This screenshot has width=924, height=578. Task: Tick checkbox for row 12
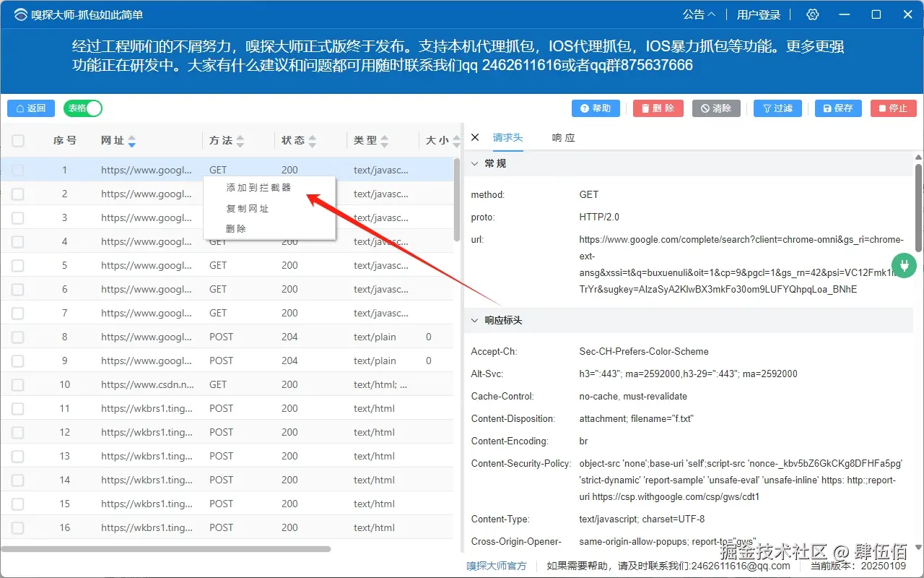pos(18,433)
